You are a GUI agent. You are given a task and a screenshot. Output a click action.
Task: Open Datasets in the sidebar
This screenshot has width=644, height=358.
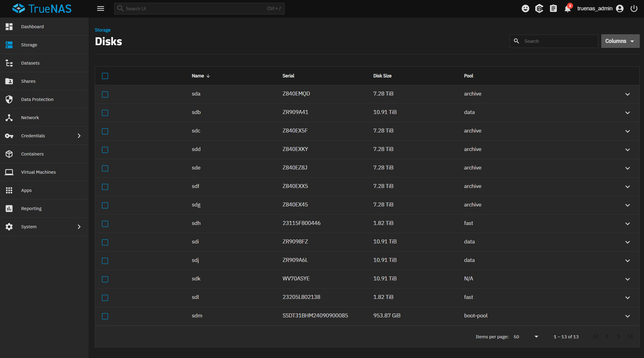[x=30, y=63]
